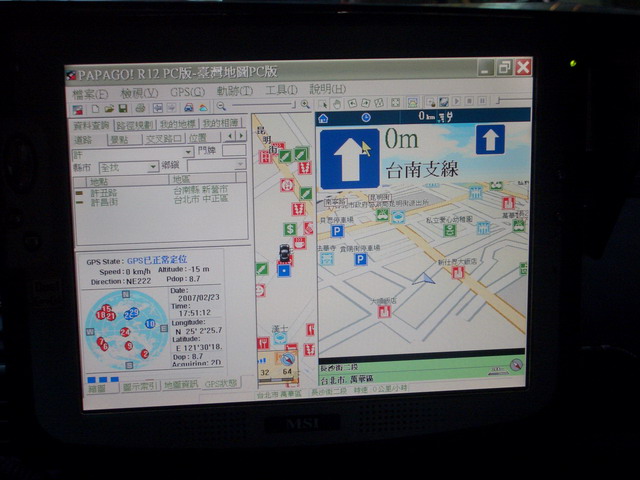Switch to the 我的地標 tab

[x=178, y=124]
